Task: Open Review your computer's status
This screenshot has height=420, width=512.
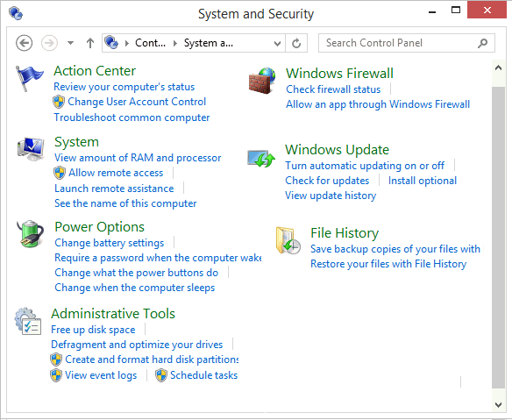Action: [124, 87]
